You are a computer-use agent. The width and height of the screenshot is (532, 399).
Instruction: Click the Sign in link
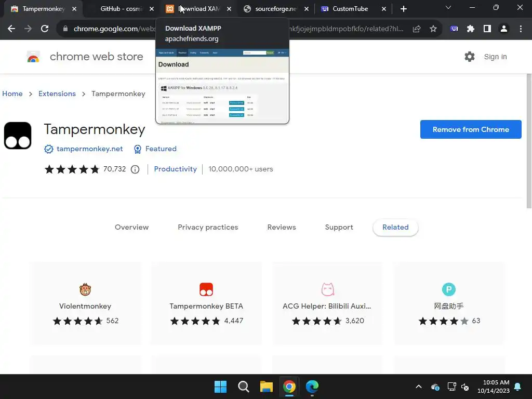point(495,57)
